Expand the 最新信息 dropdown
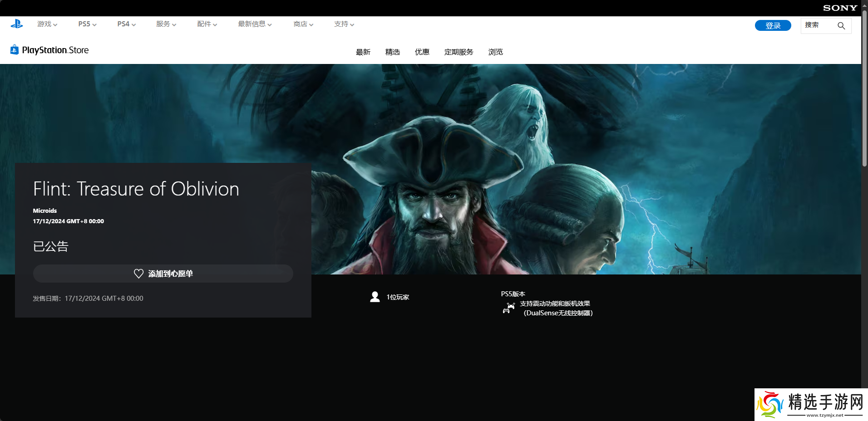Viewport: 868px width, 421px height. [x=255, y=24]
